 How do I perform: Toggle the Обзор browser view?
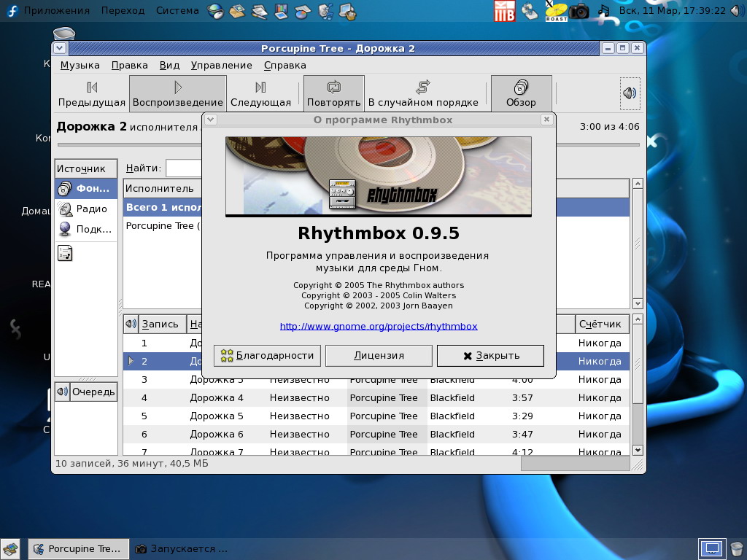click(521, 94)
